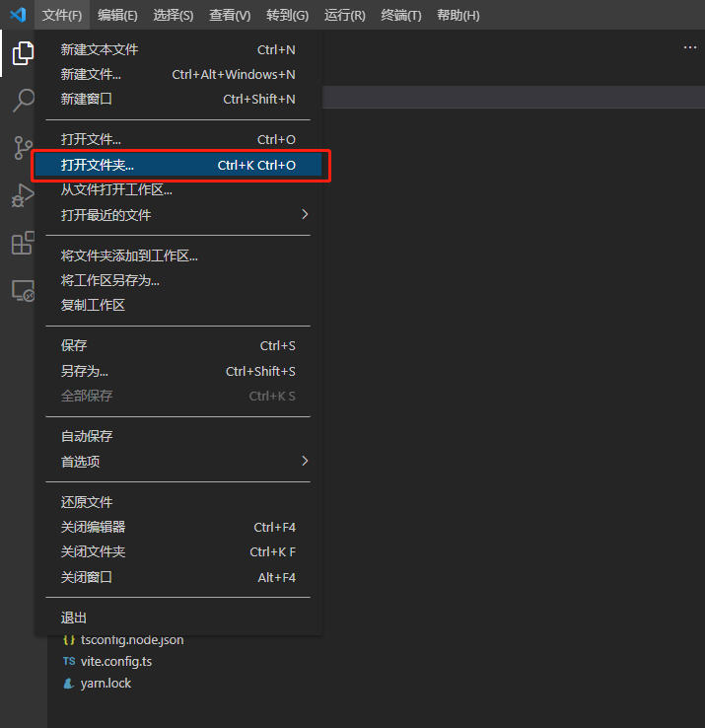Open the Search view icon
705x728 pixels.
point(24,100)
